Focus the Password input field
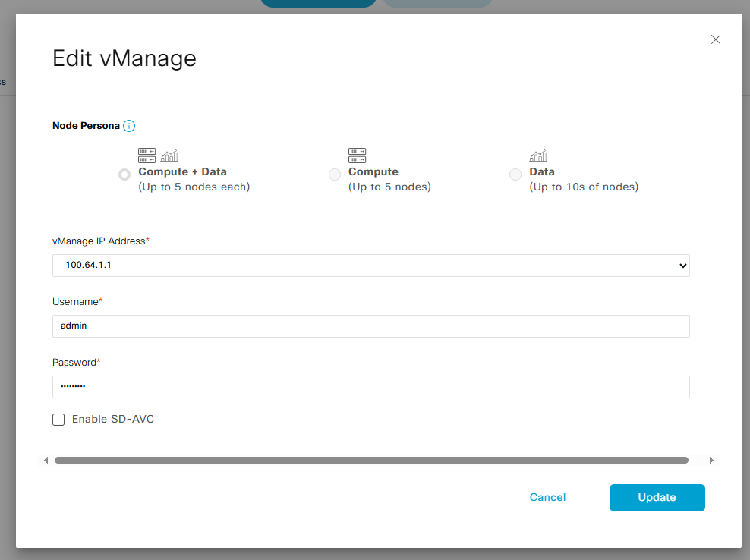Viewport: 750px width, 560px height. pyautogui.click(x=370, y=387)
